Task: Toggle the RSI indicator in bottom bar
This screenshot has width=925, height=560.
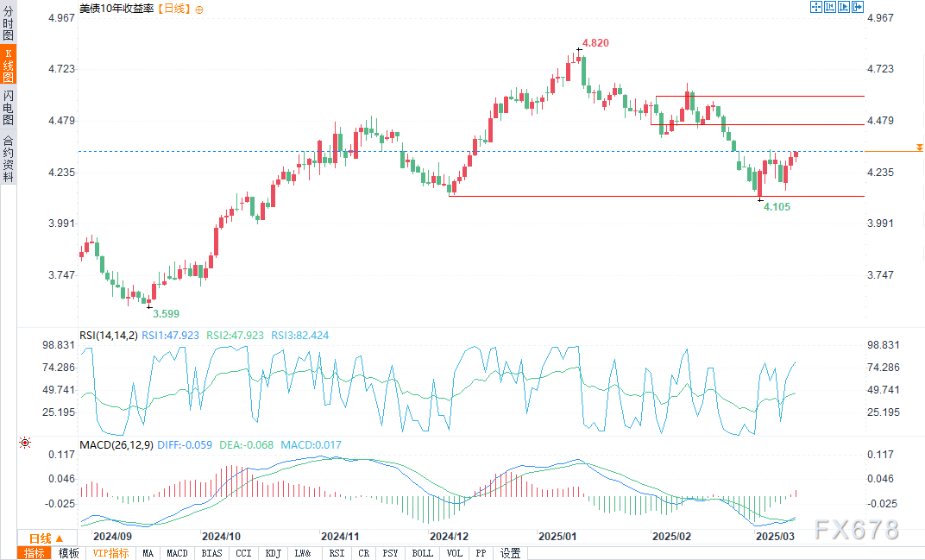Action: point(336,553)
